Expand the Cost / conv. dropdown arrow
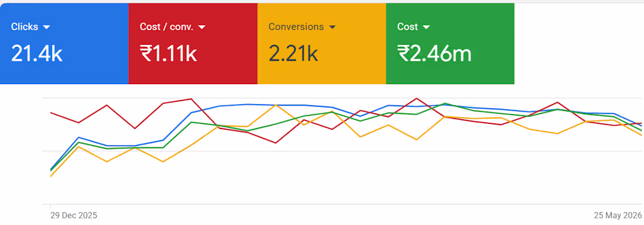This screenshot has height=225, width=644. tap(201, 27)
